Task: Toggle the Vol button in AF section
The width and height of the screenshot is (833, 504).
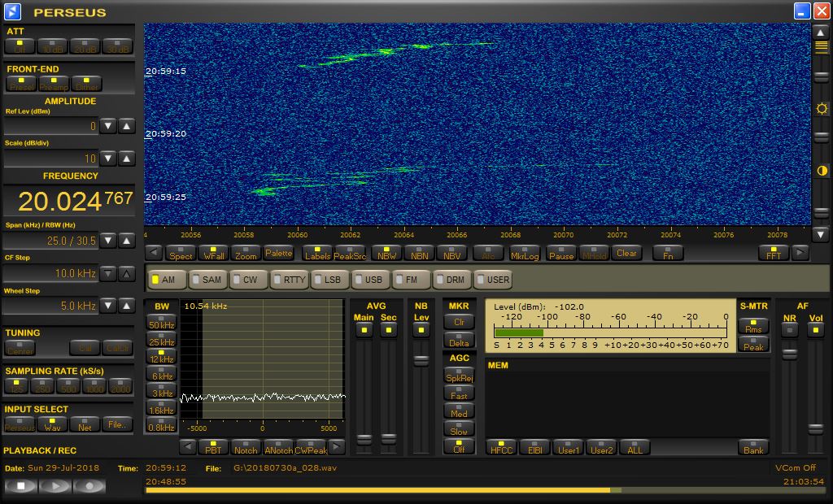Action: (x=815, y=330)
